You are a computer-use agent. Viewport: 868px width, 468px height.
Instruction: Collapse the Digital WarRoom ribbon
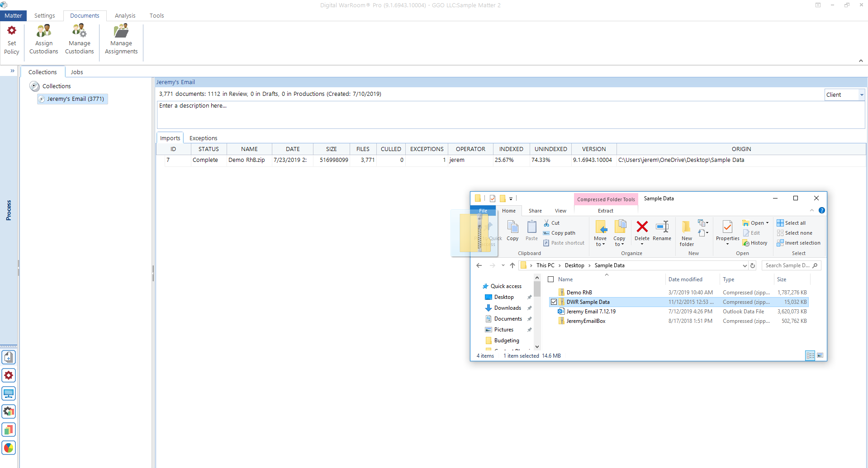pyautogui.click(x=861, y=61)
